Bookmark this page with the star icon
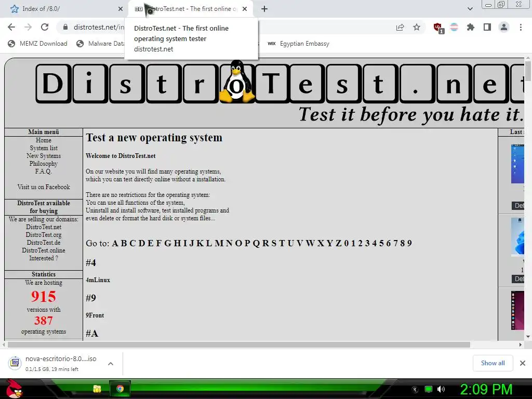Image resolution: width=532 pixels, height=399 pixels. tap(417, 27)
